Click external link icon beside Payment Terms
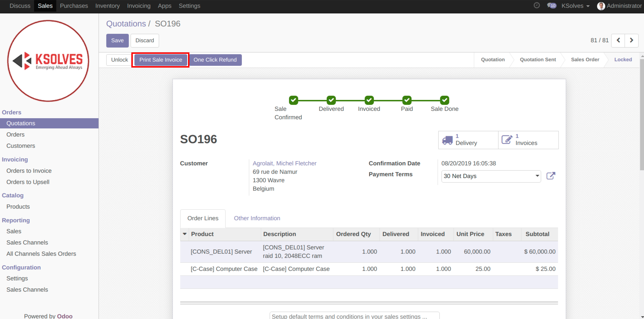644x319 pixels. click(x=551, y=176)
